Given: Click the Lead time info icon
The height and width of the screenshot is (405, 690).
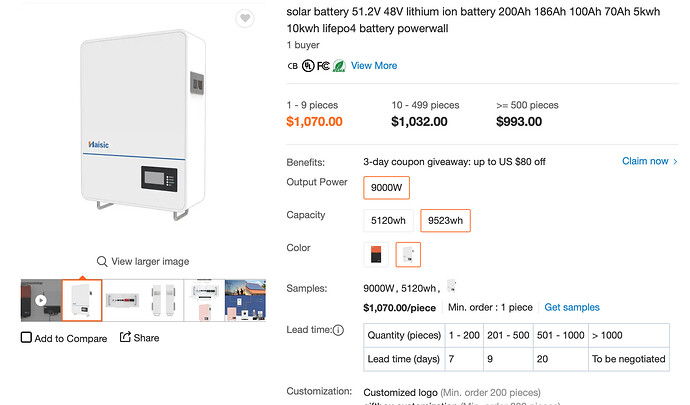Looking at the screenshot, I should [338, 330].
